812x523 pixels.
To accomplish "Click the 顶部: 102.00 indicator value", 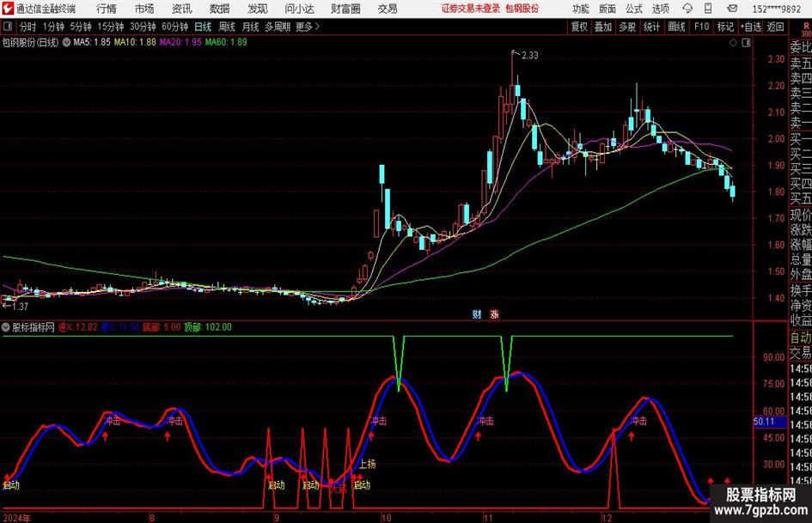I will coord(208,327).
